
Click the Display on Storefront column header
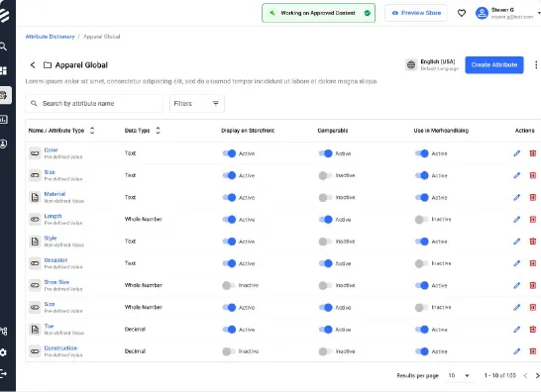[x=248, y=131]
